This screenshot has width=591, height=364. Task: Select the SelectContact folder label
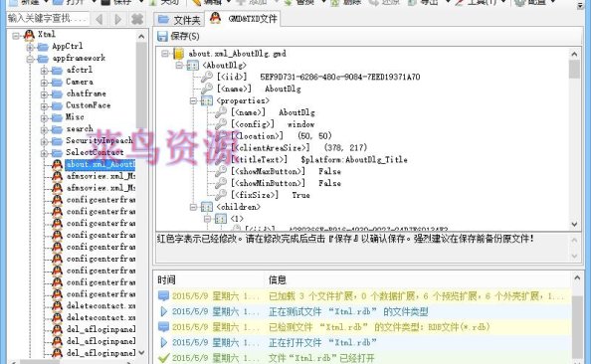(95, 152)
